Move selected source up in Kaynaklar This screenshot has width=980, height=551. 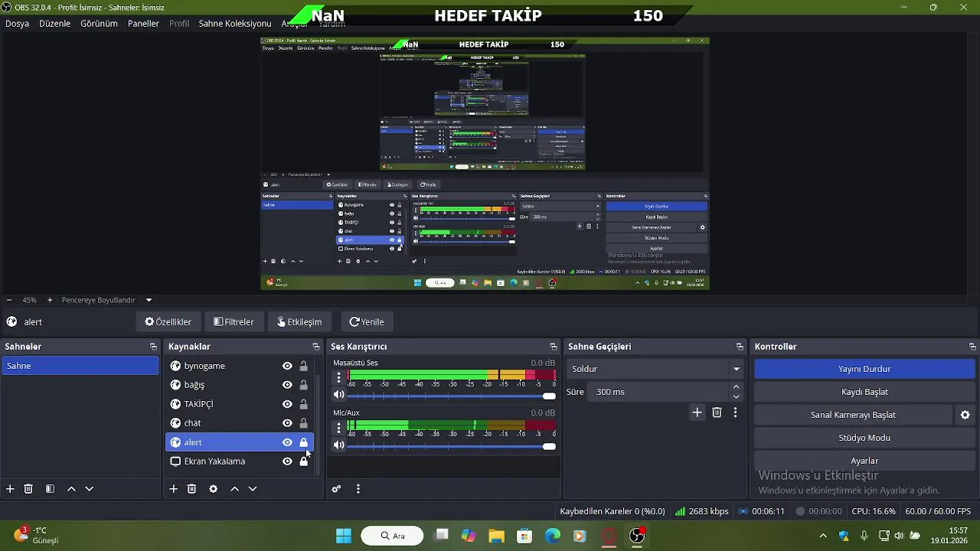click(234, 489)
